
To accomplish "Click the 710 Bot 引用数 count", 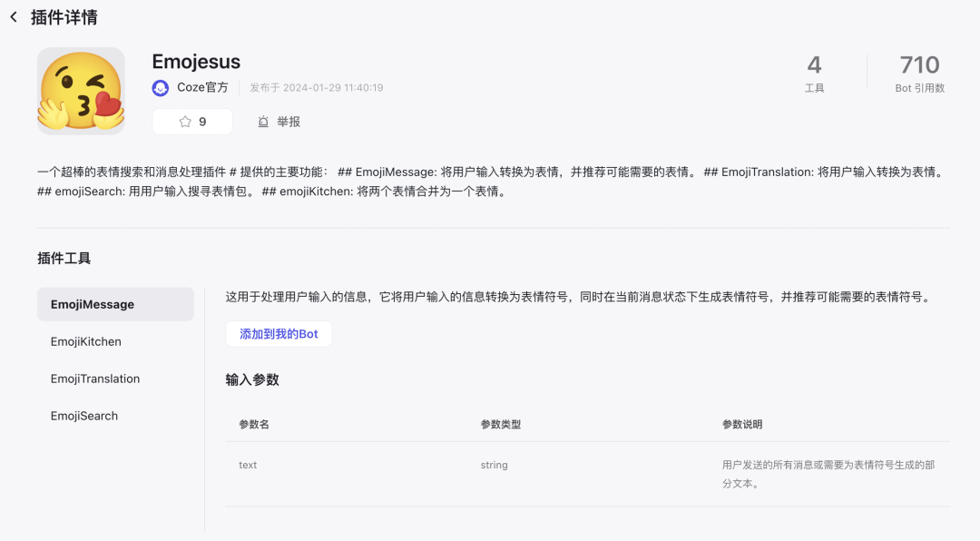I will point(919,74).
